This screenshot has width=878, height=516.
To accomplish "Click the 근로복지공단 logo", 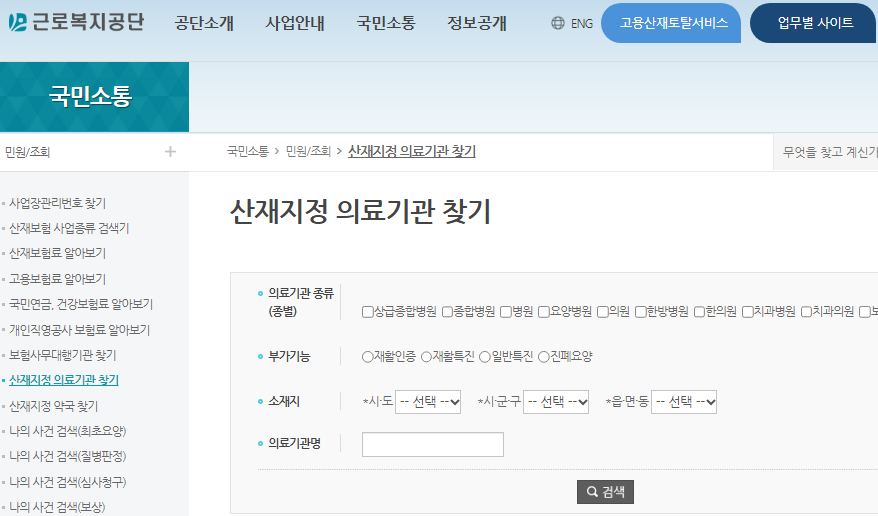I will [x=76, y=22].
